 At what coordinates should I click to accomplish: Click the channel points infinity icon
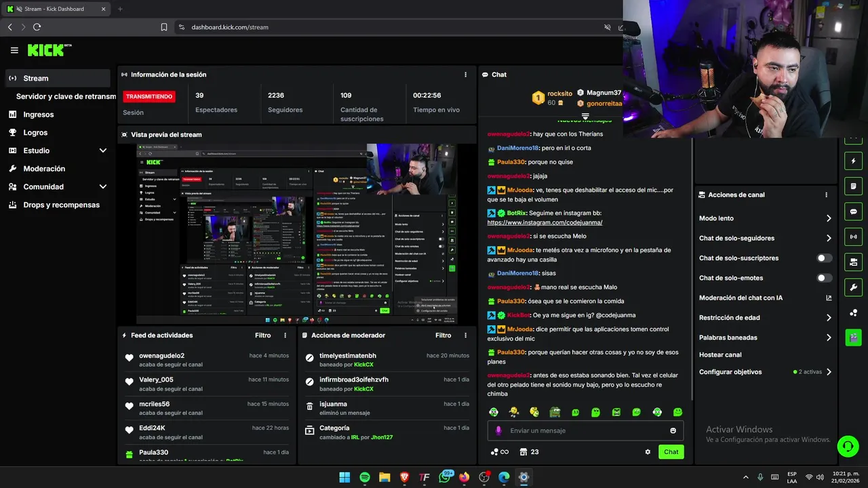499,452
